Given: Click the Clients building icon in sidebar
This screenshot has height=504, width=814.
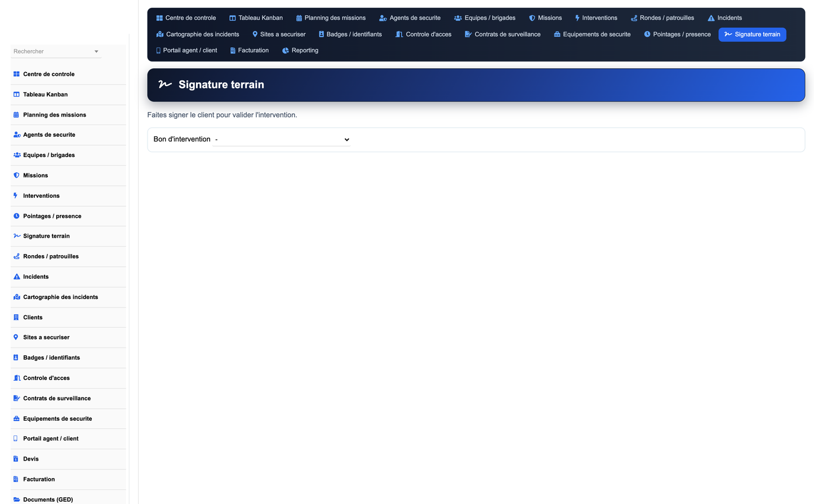Looking at the screenshot, I should tap(16, 317).
